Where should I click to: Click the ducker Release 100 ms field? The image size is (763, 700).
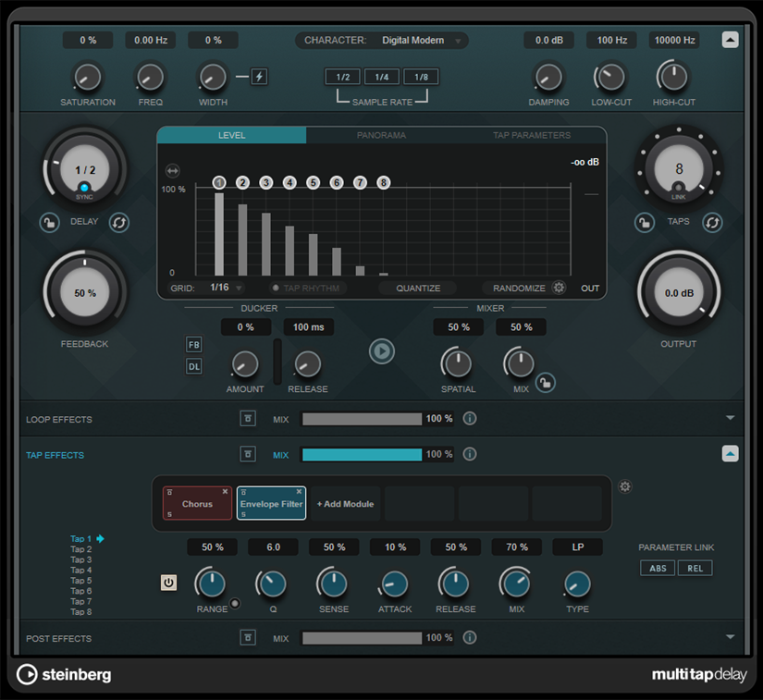(309, 327)
